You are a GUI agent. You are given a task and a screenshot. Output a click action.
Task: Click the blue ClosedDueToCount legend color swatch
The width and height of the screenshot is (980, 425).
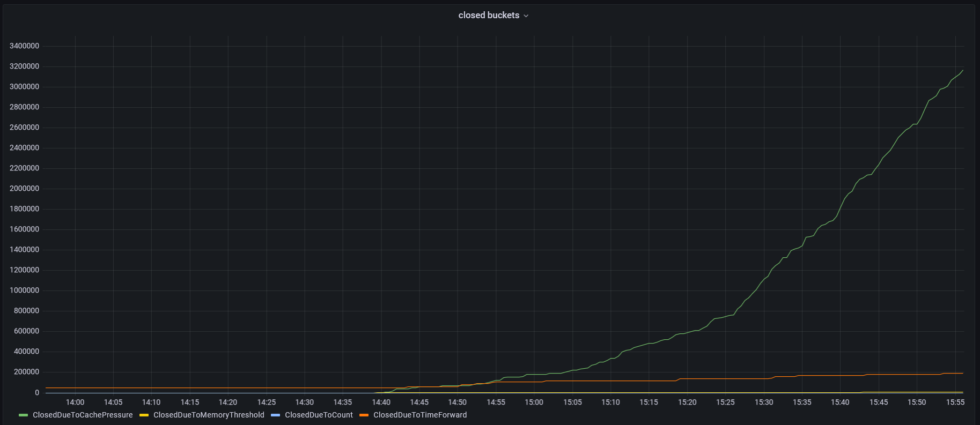pyautogui.click(x=276, y=415)
